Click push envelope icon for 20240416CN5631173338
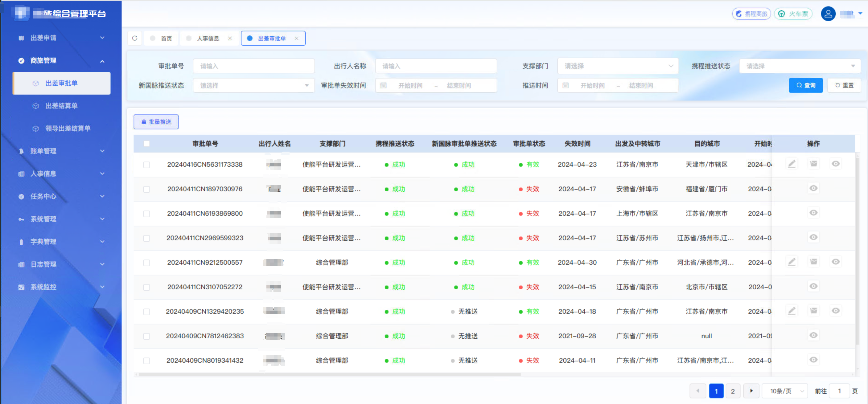 pos(813,164)
